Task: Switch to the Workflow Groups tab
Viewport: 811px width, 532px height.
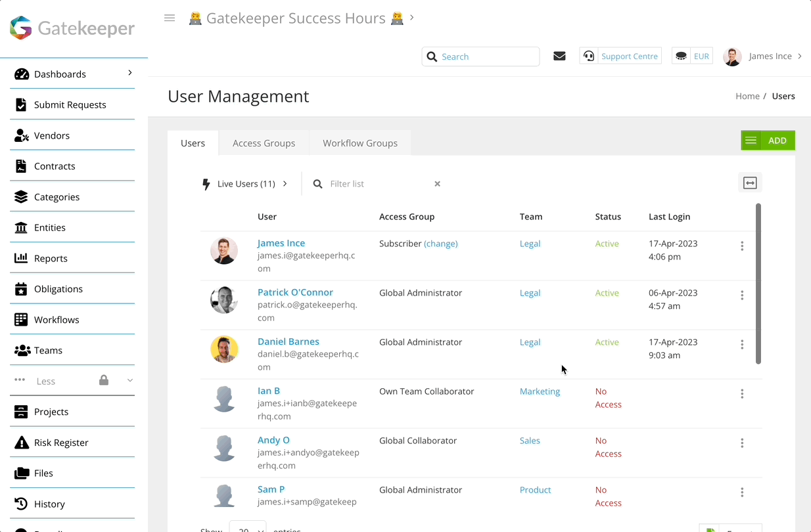Action: click(360, 143)
